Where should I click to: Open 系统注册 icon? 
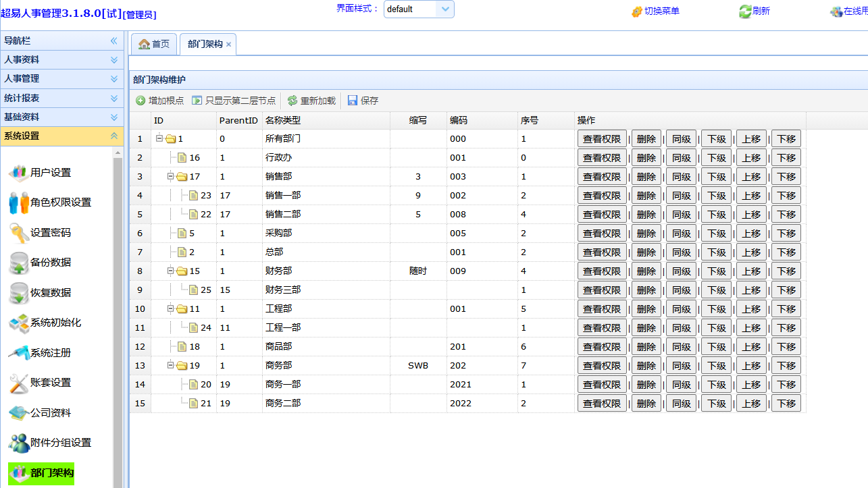(18, 353)
